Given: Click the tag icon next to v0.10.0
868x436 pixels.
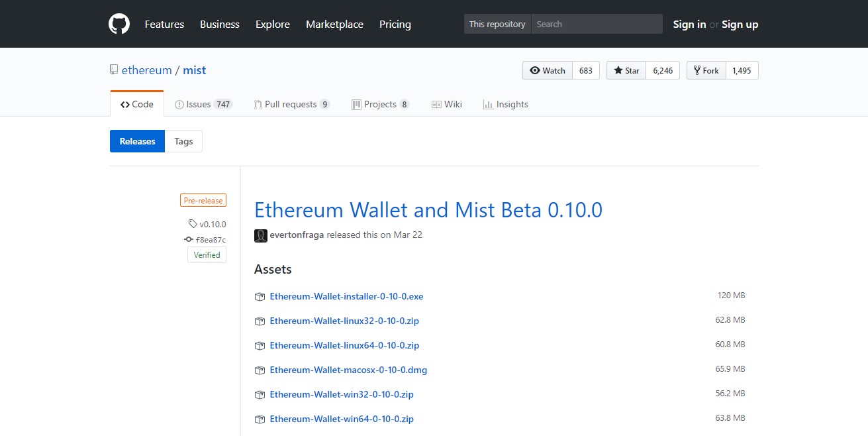Looking at the screenshot, I should (x=193, y=224).
